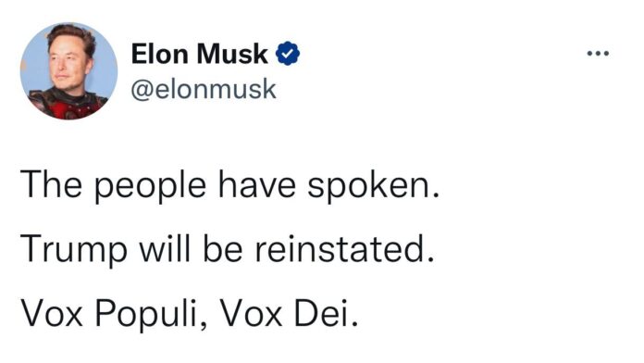The image size is (644, 363).
Task: Click the first 'Vox' in the last line
Action: click(x=51, y=313)
